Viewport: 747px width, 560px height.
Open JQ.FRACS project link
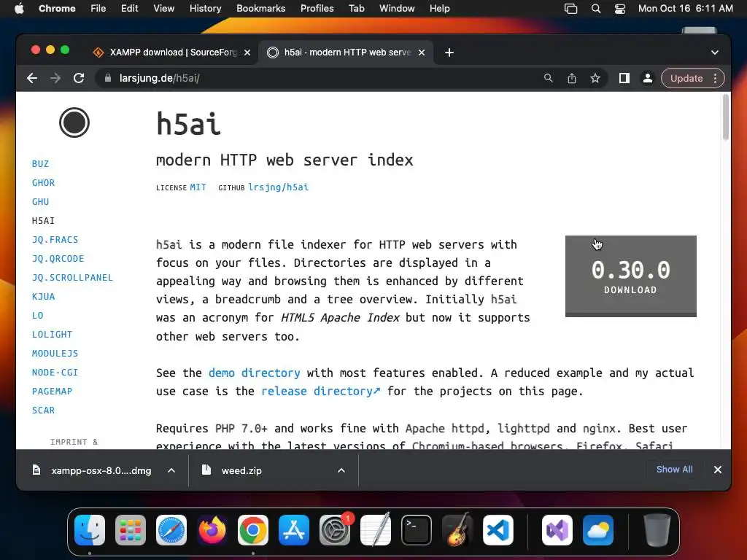[55, 239]
